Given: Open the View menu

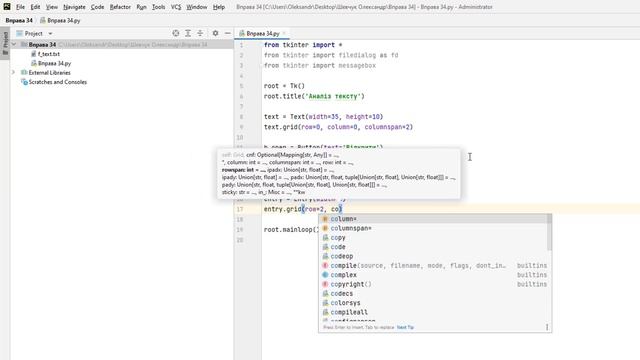Looking at the screenshot, I should 51,7.
